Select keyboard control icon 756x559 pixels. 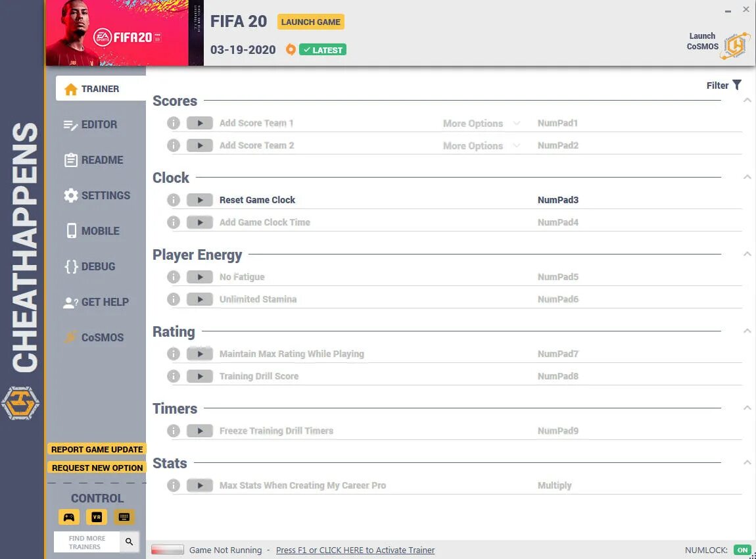click(124, 517)
